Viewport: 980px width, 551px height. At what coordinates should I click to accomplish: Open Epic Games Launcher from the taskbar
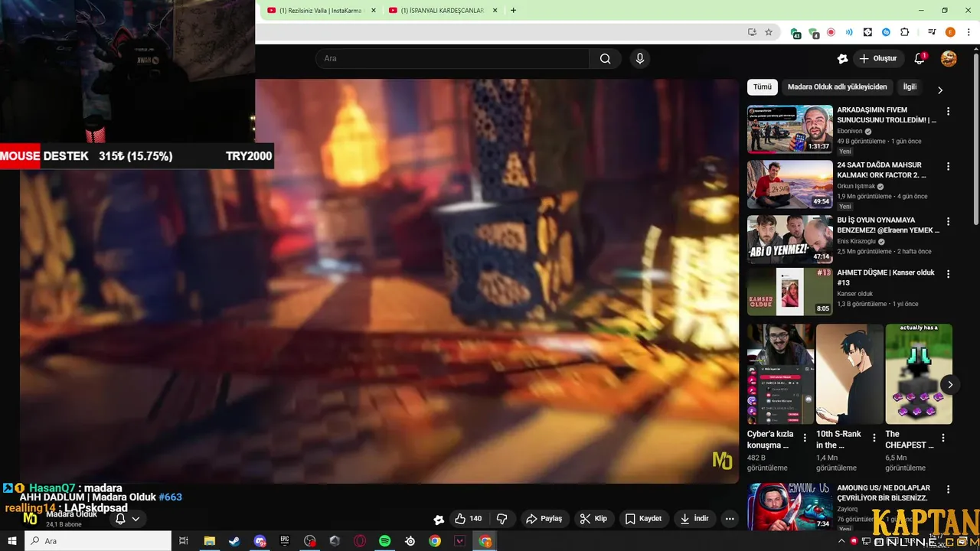click(x=284, y=541)
